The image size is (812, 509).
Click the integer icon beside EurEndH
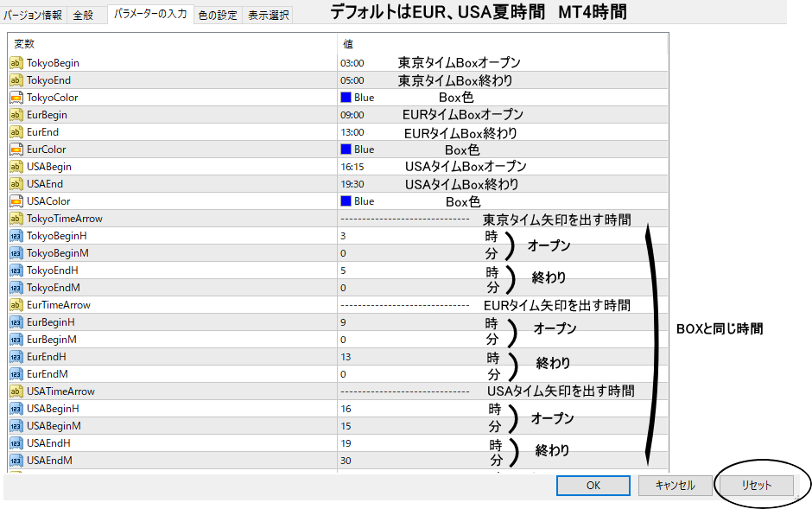[16, 357]
